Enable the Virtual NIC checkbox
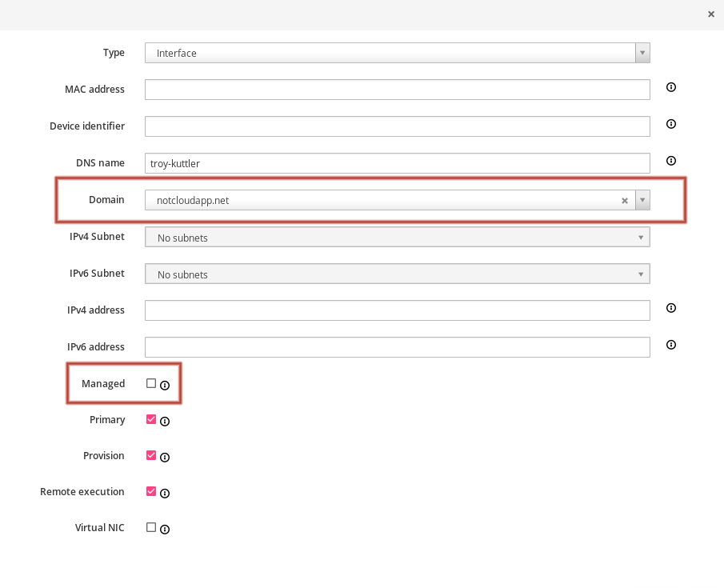The height and width of the screenshot is (588, 724). [151, 527]
